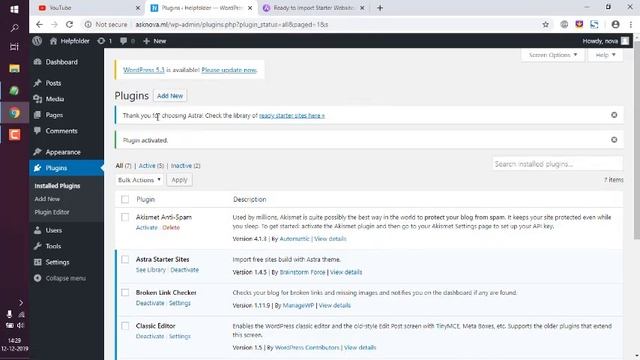Dismiss the Astra thank-you notice
The image size is (640, 360).
point(614,115)
